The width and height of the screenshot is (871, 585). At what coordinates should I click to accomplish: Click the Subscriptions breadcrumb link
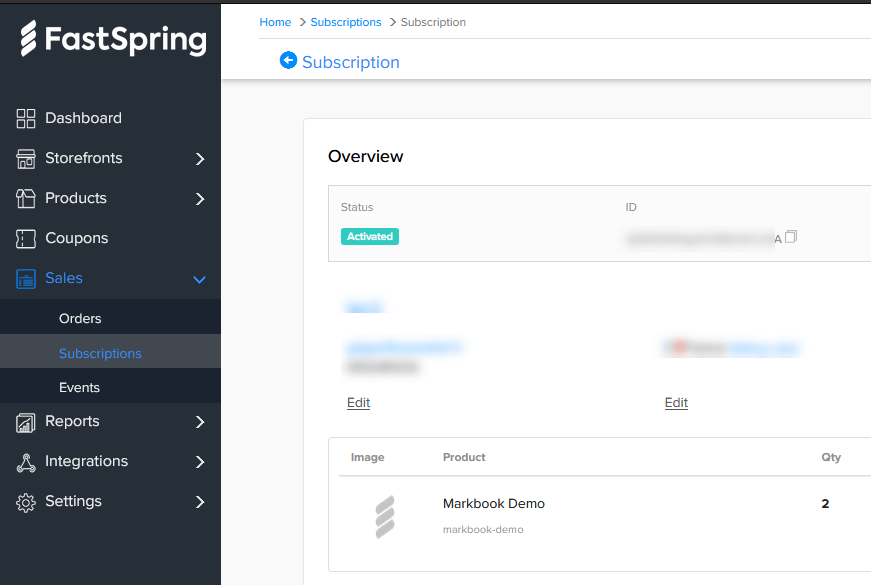tap(346, 21)
